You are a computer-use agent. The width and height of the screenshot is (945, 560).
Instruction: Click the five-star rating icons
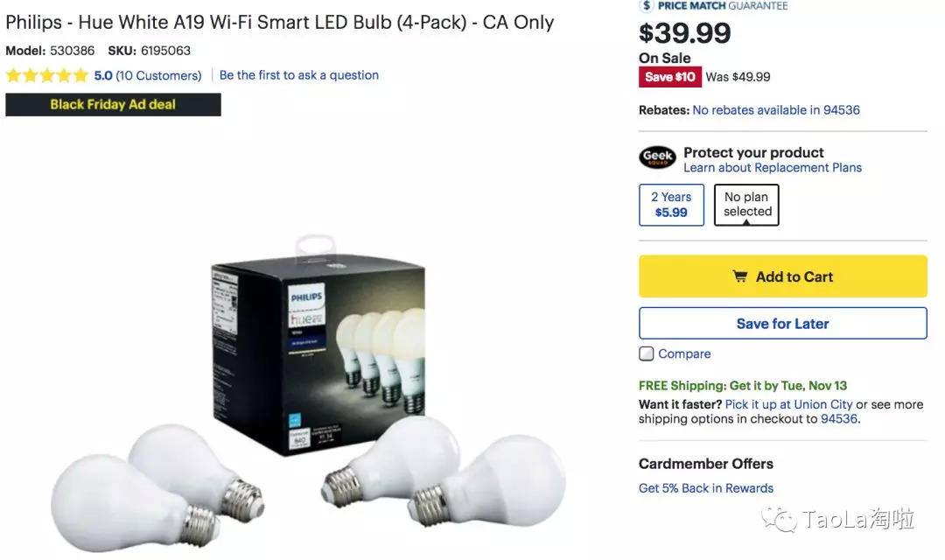[47, 75]
